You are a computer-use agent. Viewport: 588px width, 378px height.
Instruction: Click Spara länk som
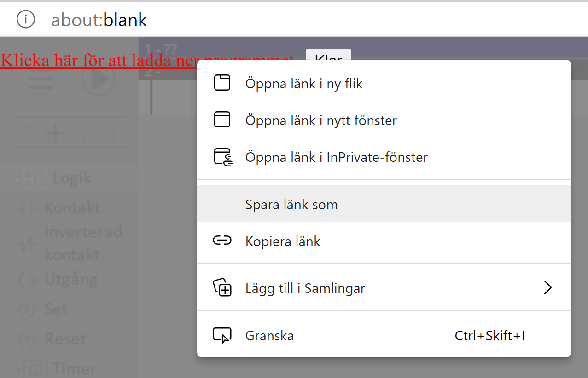pyautogui.click(x=291, y=205)
